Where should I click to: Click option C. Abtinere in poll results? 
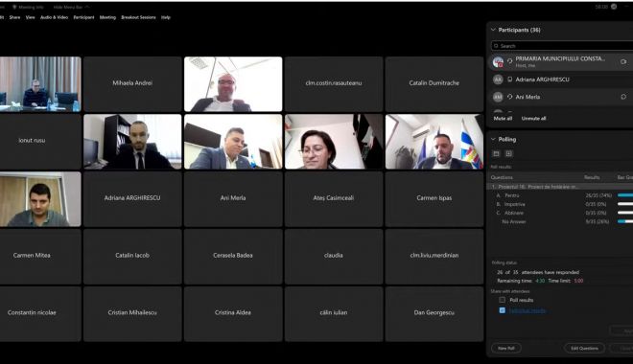pyautogui.click(x=509, y=213)
